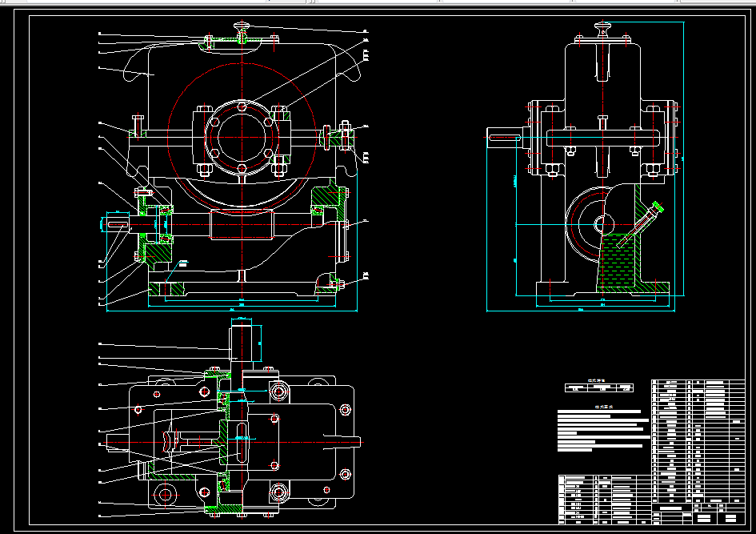Screen dimensions: 756x534
Task: Select the green oil dipstick in the side view
Action: tap(640, 225)
